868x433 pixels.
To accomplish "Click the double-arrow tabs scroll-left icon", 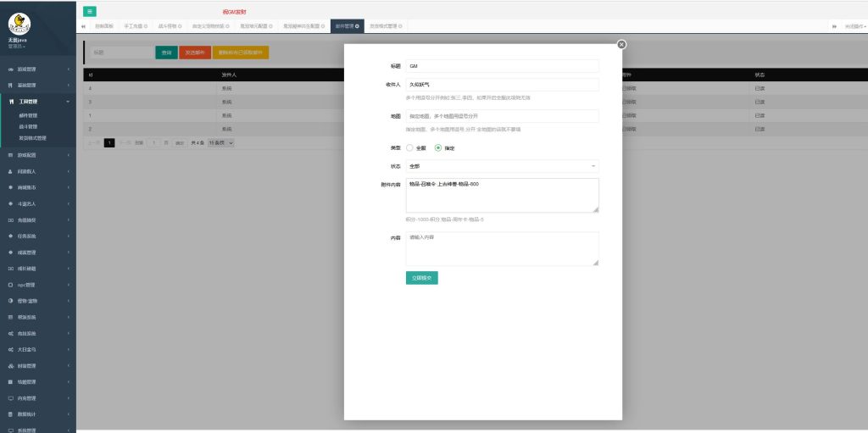I will (83, 26).
